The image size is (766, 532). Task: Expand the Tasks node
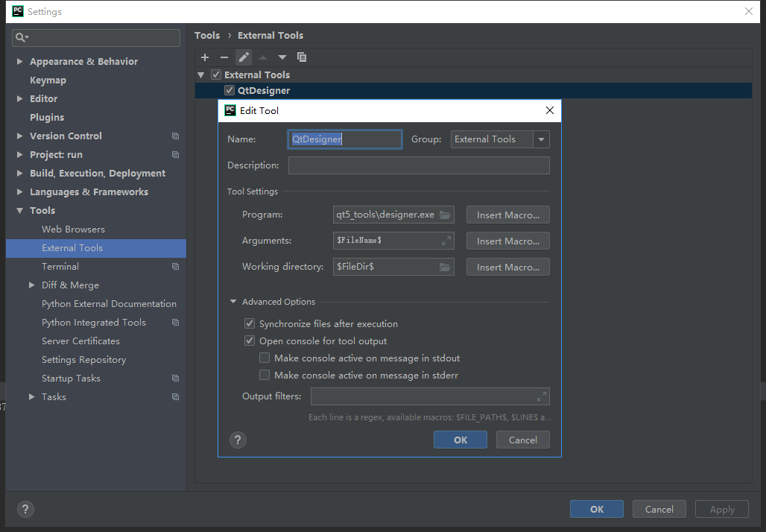click(31, 396)
